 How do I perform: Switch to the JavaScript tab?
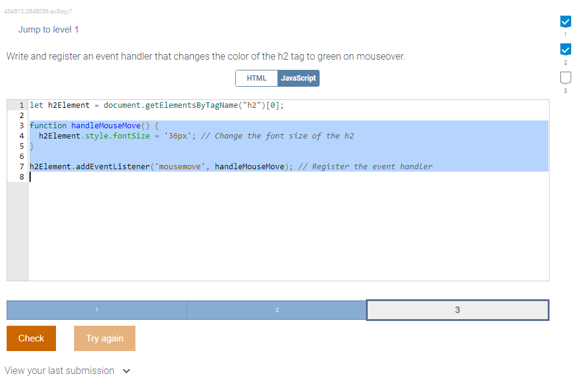(x=299, y=78)
